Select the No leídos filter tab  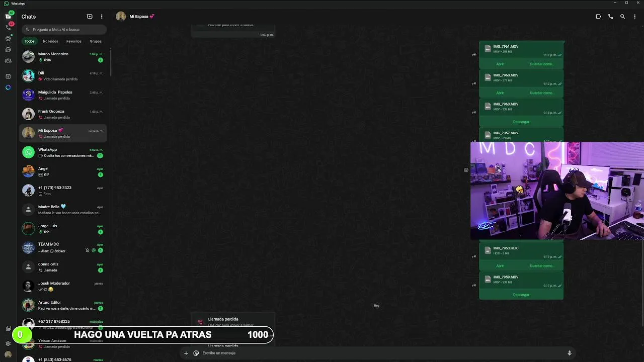50,41
